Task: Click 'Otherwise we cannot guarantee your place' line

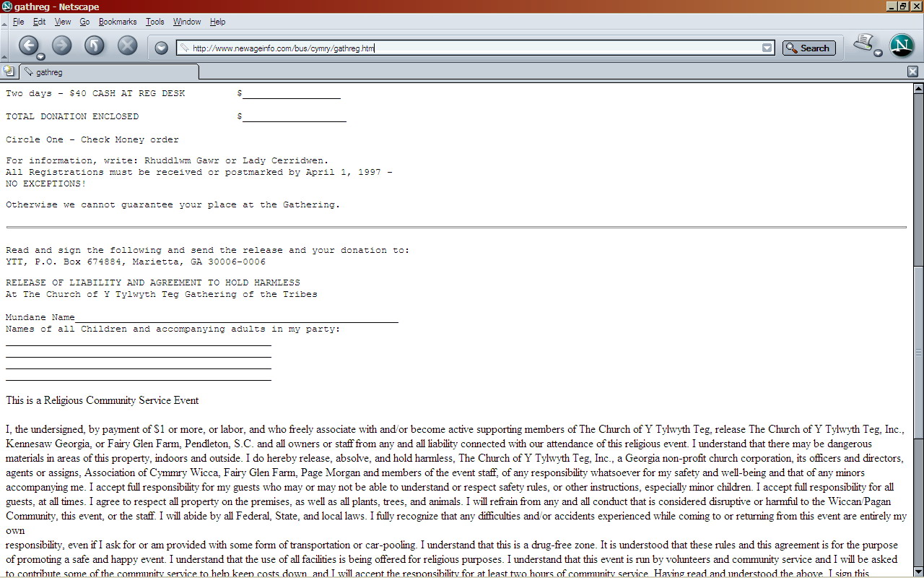Action: 173,204
